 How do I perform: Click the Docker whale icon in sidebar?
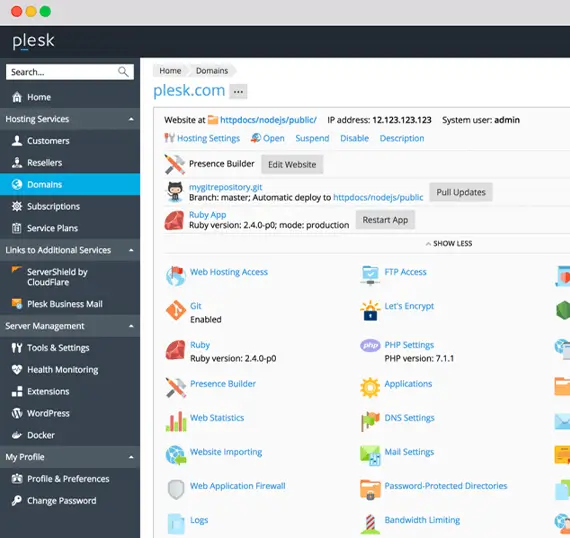pos(17,435)
